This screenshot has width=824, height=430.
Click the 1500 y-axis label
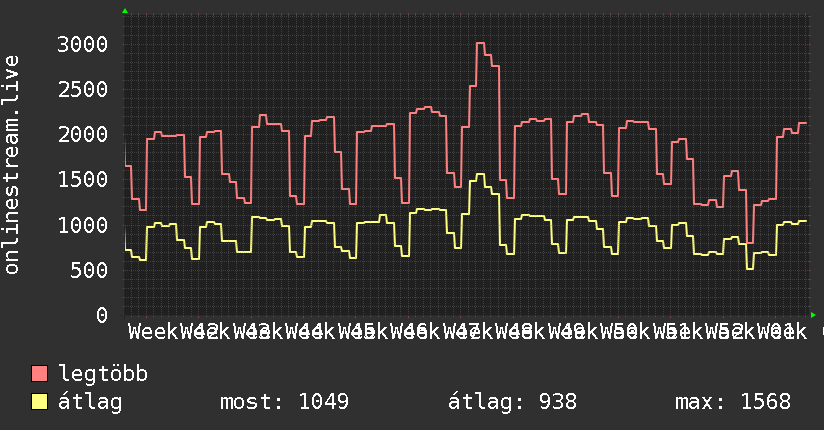[x=83, y=180]
